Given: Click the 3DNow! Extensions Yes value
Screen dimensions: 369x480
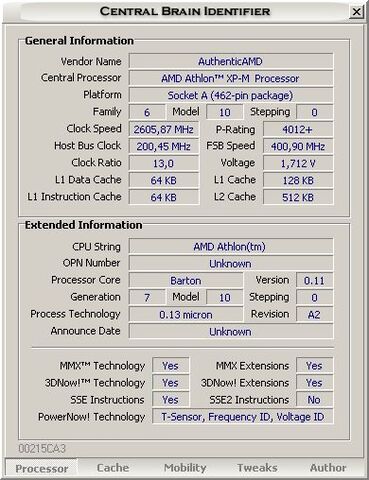Looking at the screenshot, I should pyautogui.click(x=314, y=383).
